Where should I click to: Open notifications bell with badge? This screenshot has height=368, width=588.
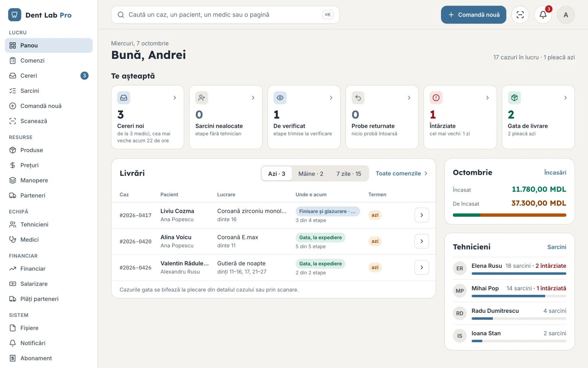coord(543,15)
